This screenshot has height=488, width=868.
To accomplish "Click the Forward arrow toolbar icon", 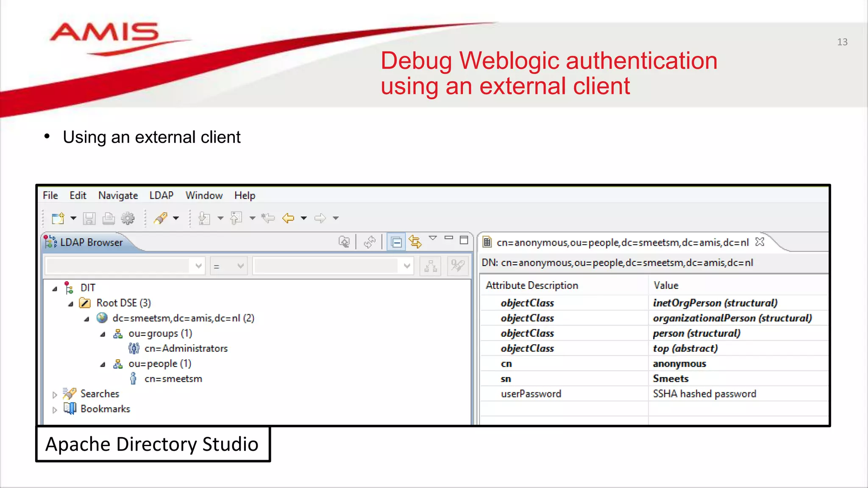I will click(320, 218).
